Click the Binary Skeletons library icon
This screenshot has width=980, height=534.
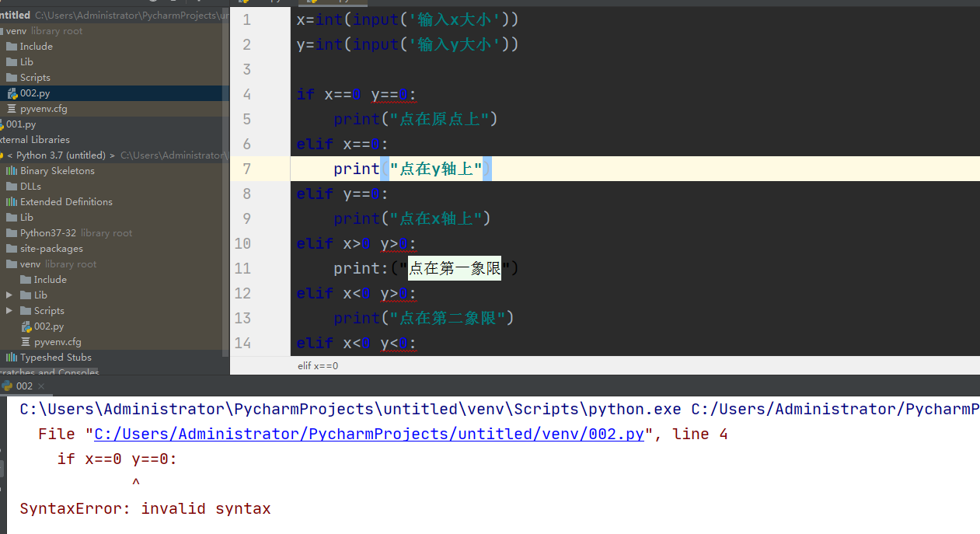(12, 171)
